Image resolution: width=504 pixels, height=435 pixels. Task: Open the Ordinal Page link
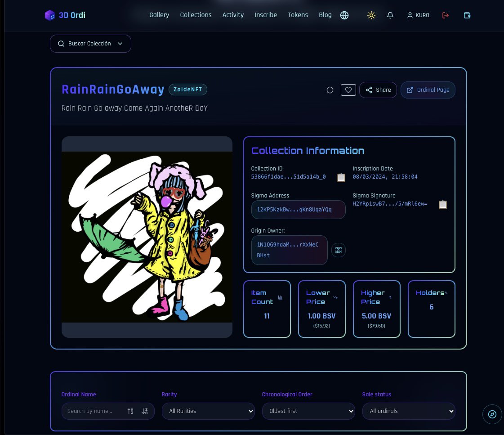[x=428, y=90]
